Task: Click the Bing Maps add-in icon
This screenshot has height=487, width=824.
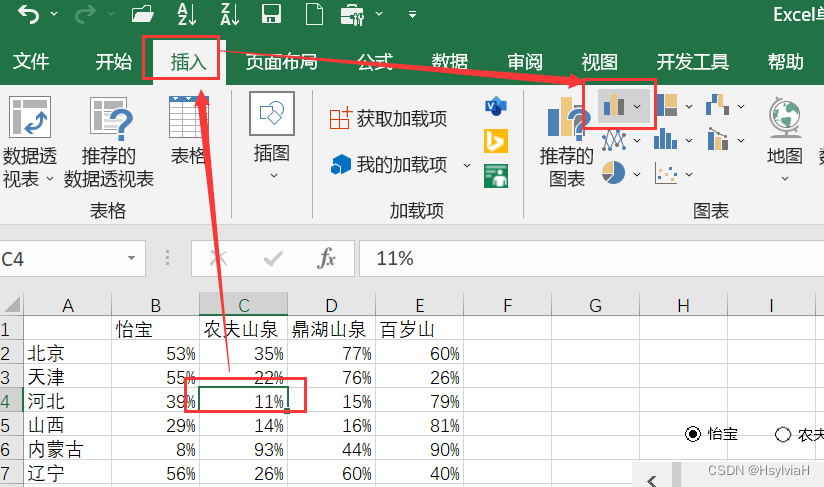Action: tap(496, 141)
